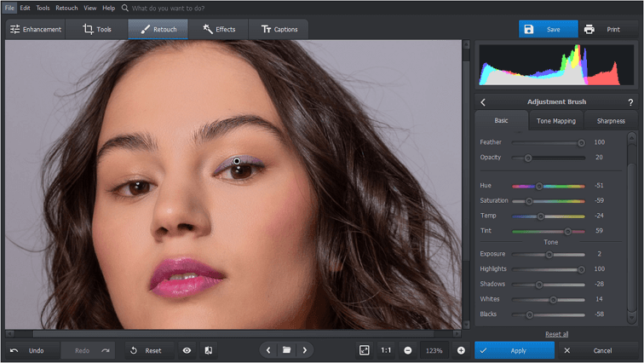The width and height of the screenshot is (644, 363).
Task: Click the Hue value -51
Action: [x=599, y=186]
